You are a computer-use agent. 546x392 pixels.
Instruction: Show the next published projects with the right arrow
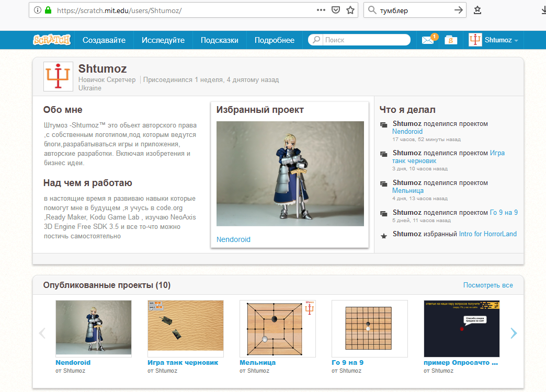[514, 333]
